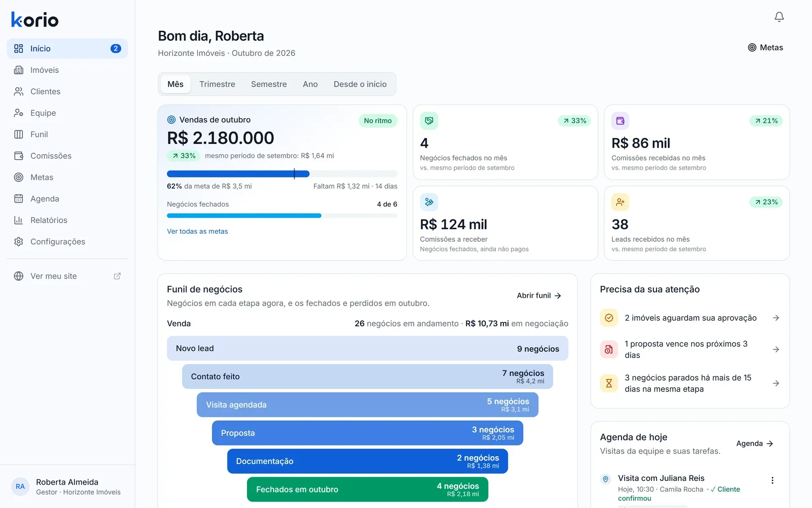Screen dimensions: 812x508
Task: Open notifications bell
Action: 779,17
